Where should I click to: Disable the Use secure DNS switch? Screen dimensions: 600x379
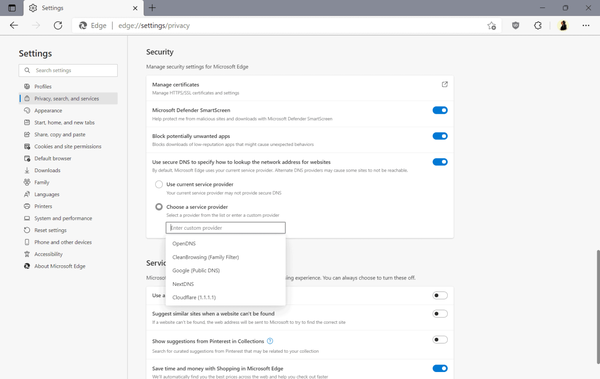tap(440, 162)
